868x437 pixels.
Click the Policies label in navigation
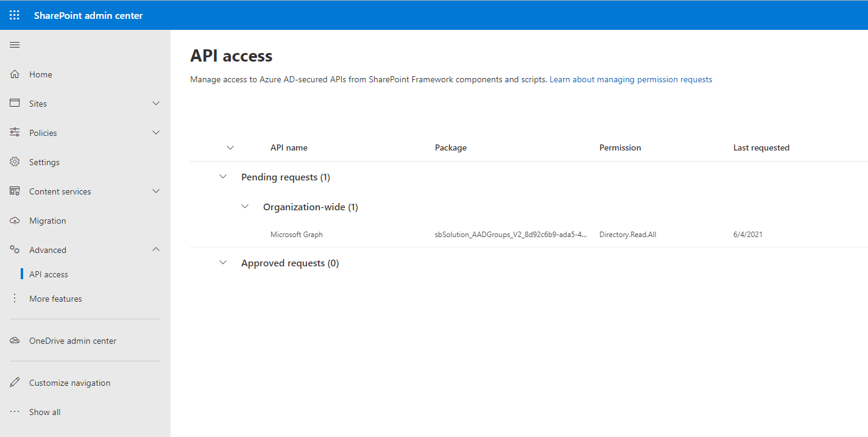[43, 133]
